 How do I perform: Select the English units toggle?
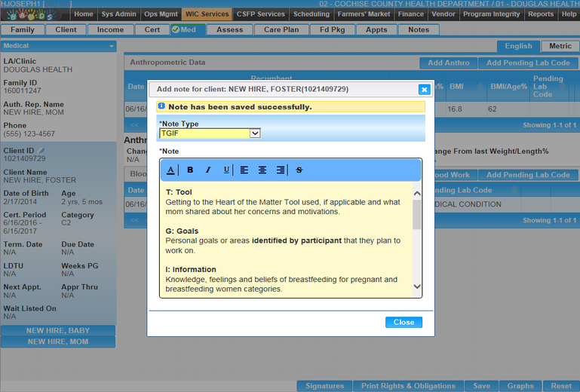pos(518,47)
